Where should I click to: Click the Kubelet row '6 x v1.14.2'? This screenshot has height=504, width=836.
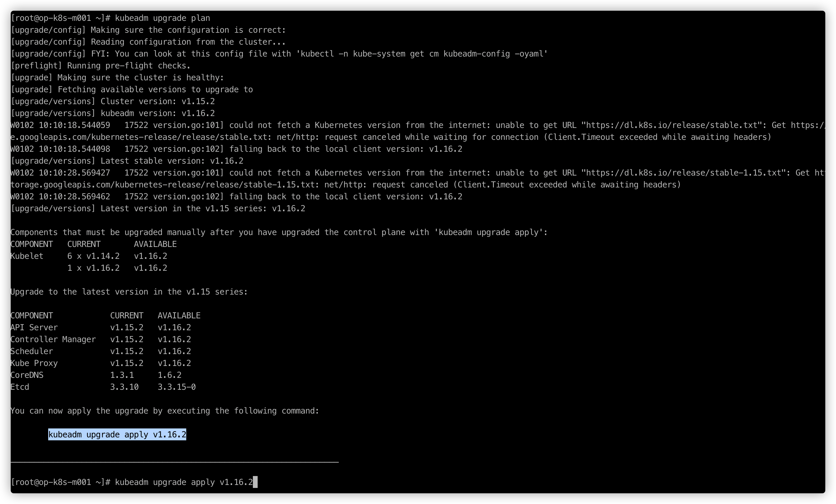tap(89, 256)
